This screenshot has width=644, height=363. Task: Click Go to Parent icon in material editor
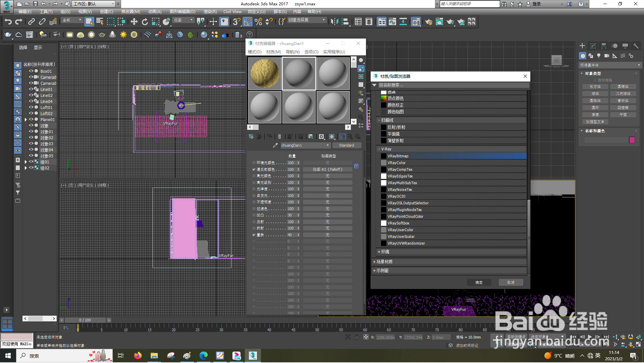pos(350,137)
